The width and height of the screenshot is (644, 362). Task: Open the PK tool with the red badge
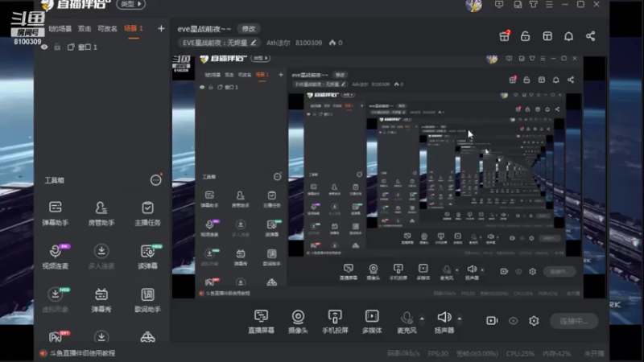[x=56, y=336]
